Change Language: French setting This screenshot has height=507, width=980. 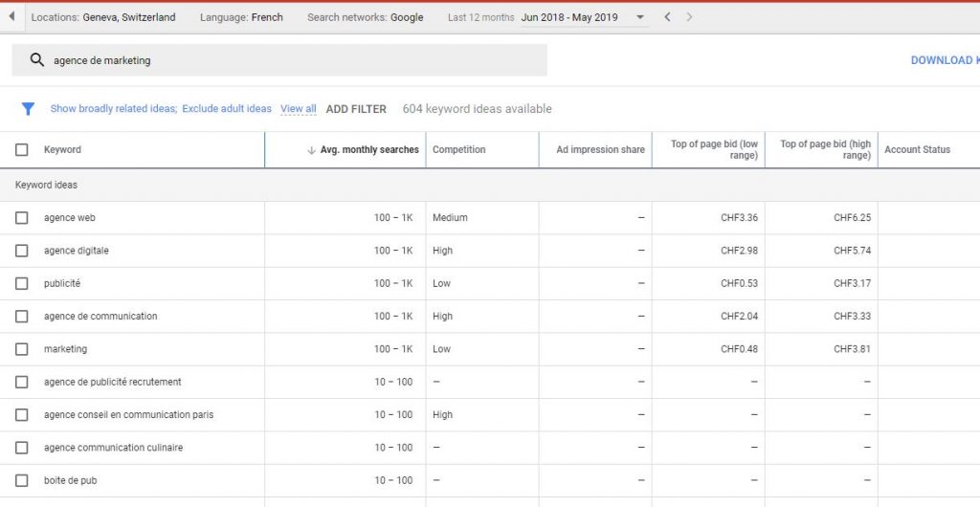tap(241, 17)
